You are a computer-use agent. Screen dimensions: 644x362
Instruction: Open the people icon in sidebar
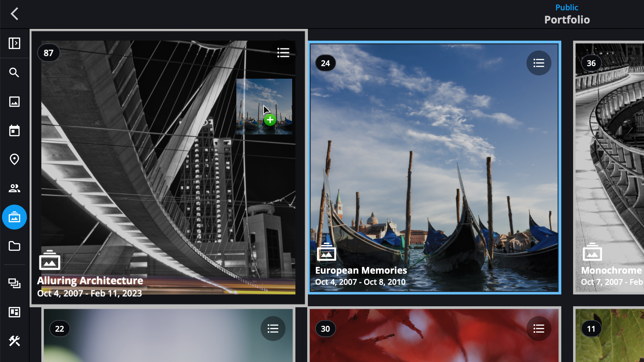pyautogui.click(x=14, y=188)
